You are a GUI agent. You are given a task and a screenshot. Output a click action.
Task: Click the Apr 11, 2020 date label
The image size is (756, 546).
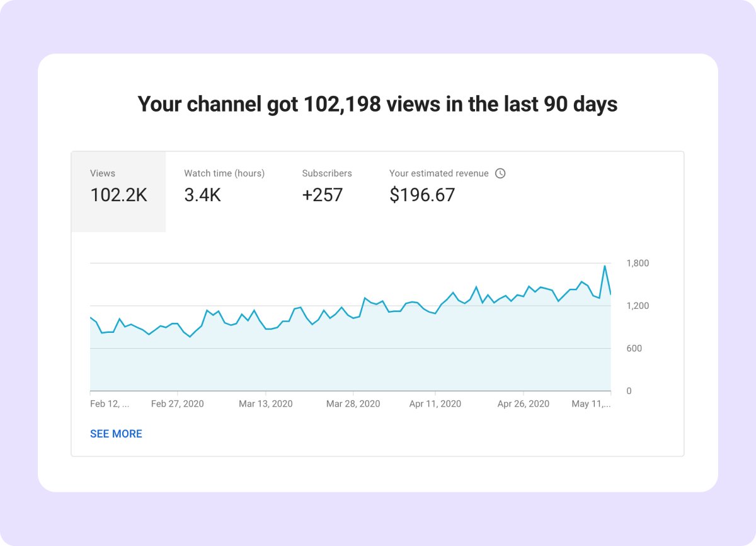coord(435,404)
